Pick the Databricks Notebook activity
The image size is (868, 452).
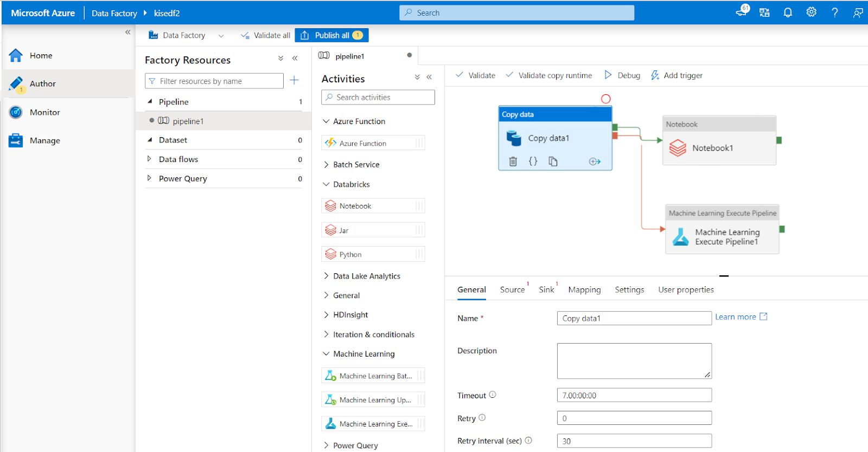(x=373, y=206)
